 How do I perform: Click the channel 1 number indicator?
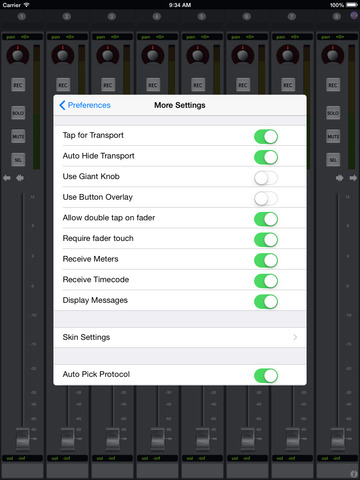click(22, 16)
